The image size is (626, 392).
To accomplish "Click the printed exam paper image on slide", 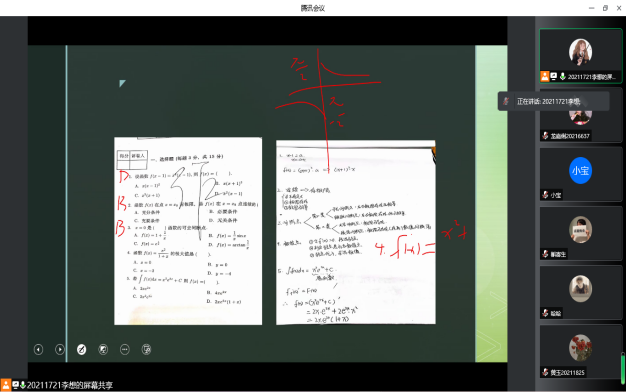I will tap(188, 231).
